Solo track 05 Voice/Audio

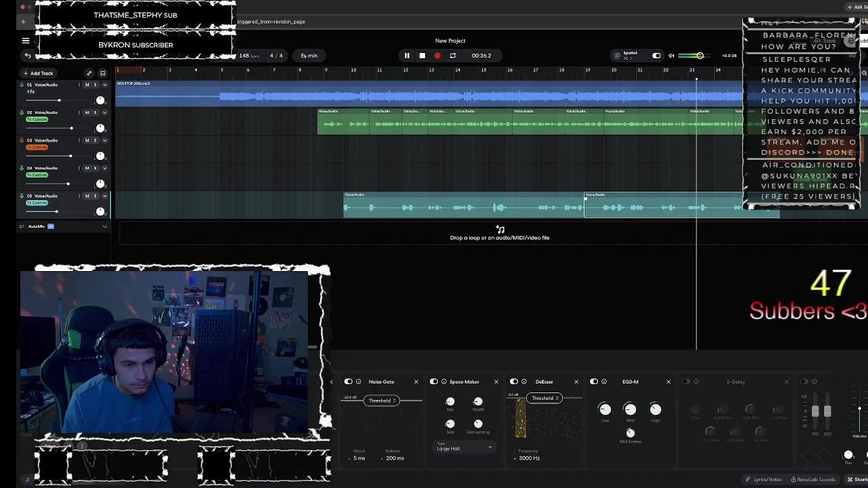click(x=95, y=196)
